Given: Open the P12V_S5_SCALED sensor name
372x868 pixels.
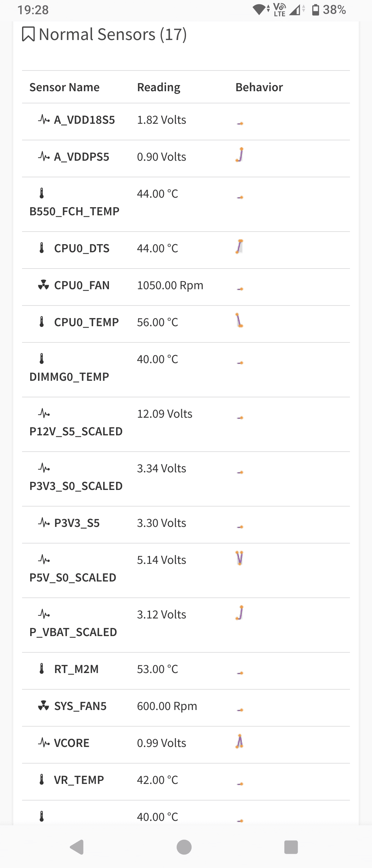Looking at the screenshot, I should coord(76,431).
